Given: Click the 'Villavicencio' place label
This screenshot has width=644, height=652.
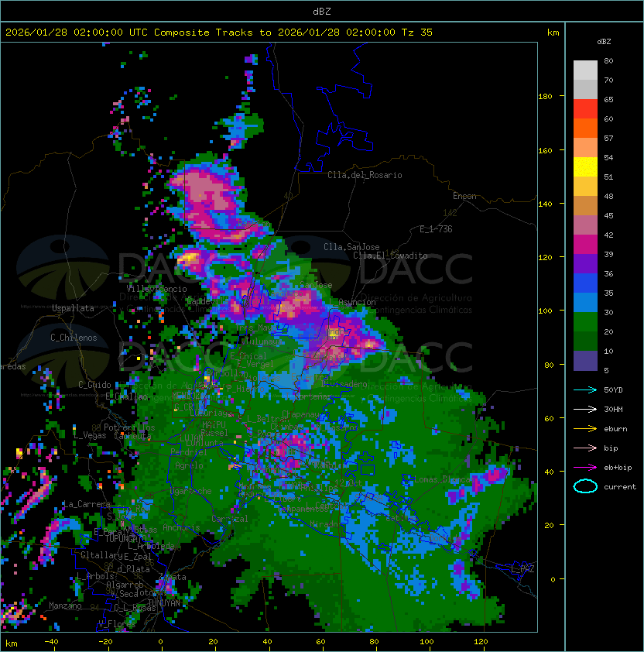Looking at the screenshot, I should click(x=156, y=289).
